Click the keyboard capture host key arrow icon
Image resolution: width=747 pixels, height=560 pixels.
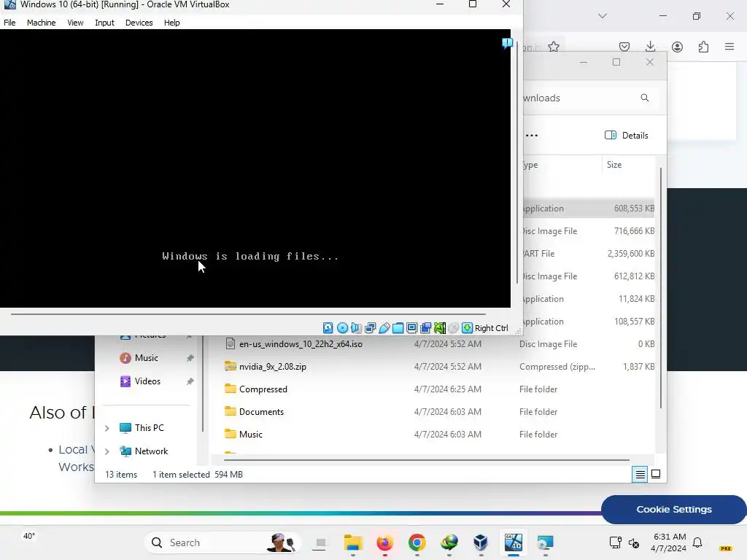click(468, 327)
